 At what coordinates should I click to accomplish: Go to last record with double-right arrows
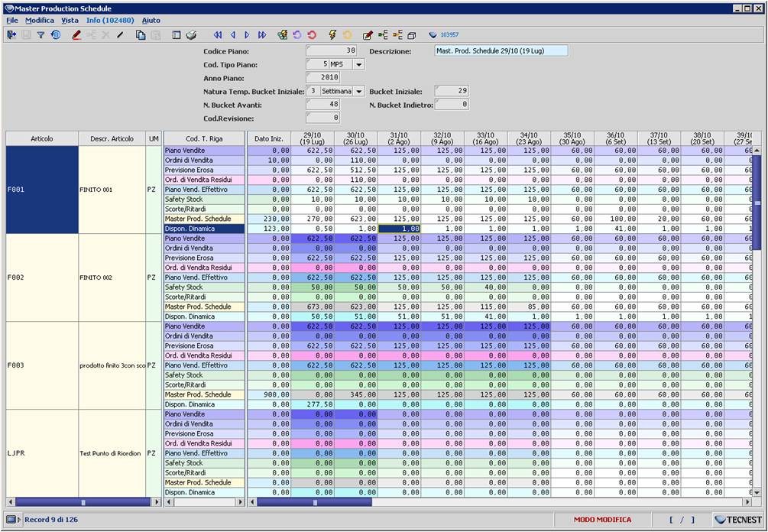262,35
